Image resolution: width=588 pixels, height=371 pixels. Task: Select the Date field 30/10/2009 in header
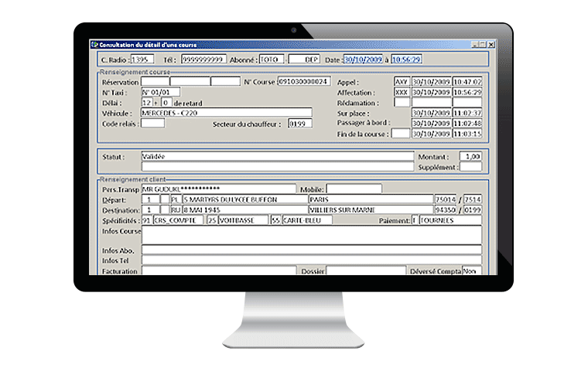[363, 60]
